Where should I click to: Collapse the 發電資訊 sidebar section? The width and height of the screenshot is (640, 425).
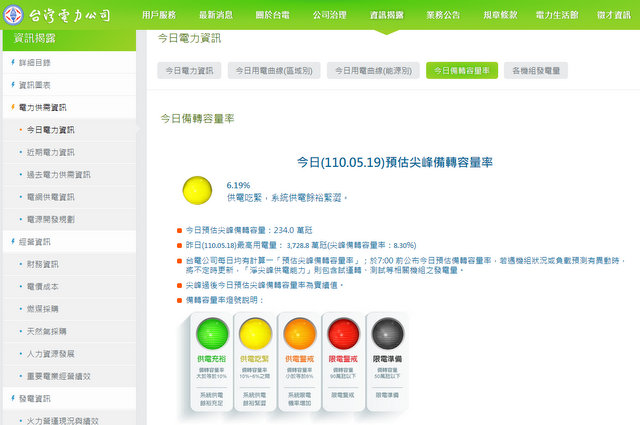point(69,398)
